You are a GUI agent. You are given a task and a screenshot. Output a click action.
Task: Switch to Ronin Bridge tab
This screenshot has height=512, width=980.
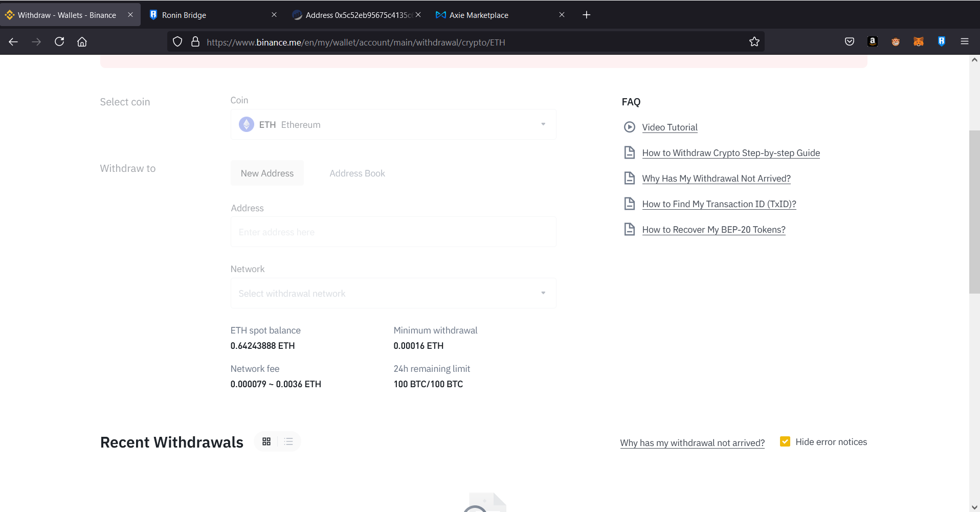click(213, 15)
